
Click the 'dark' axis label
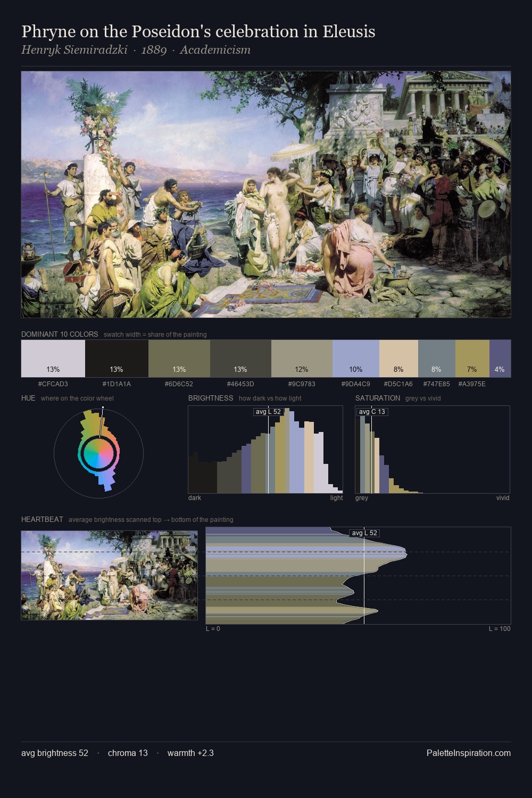195,498
